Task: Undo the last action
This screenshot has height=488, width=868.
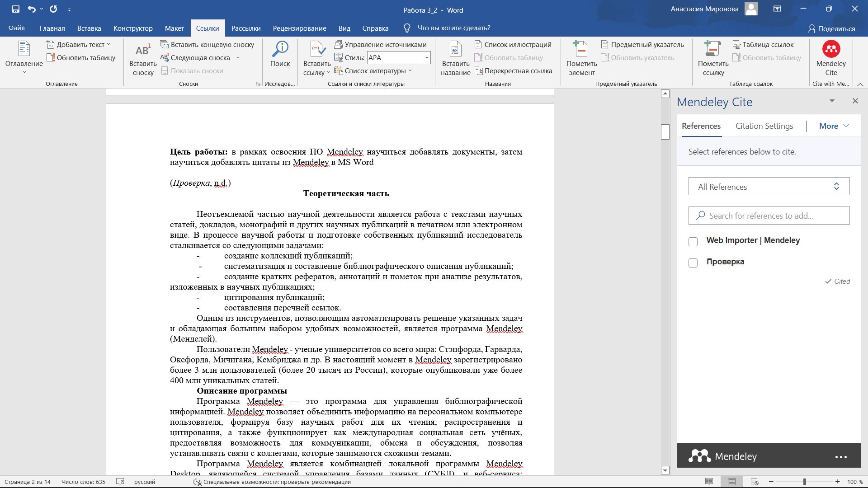Action: [31, 9]
